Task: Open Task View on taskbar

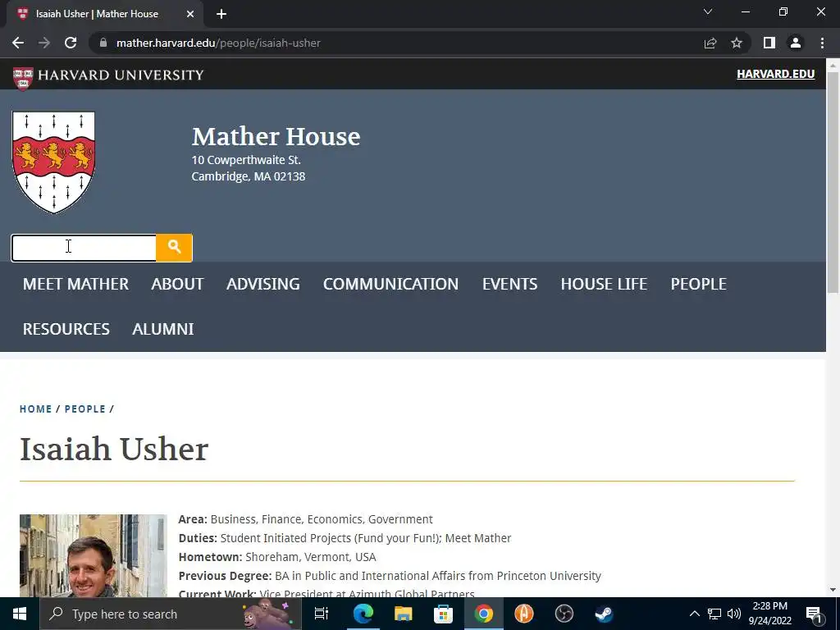Action: (322, 614)
